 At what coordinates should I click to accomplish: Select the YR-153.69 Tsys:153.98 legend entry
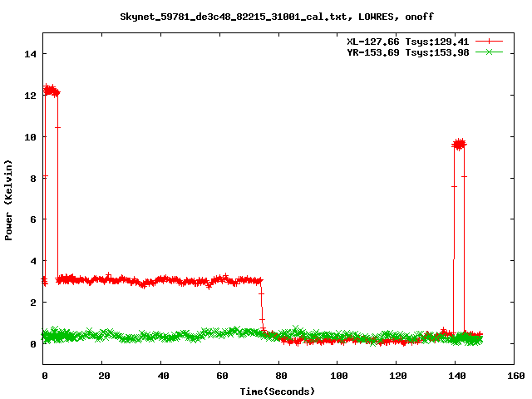(407, 52)
